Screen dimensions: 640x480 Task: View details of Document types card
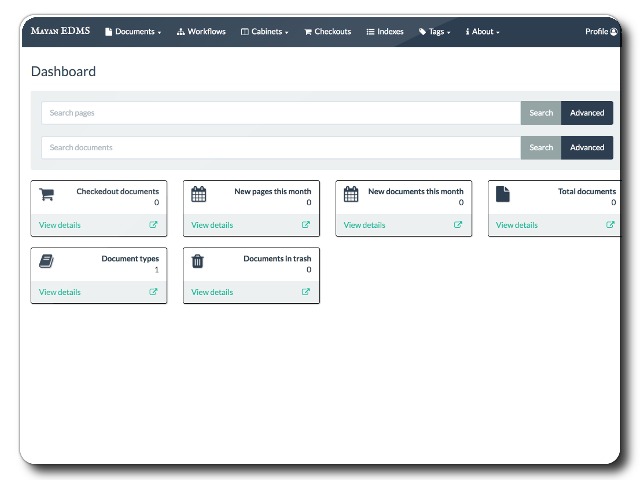pyautogui.click(x=60, y=292)
